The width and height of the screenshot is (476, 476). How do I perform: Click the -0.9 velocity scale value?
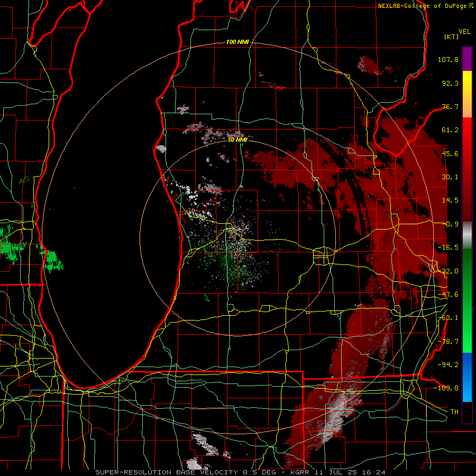(452, 224)
